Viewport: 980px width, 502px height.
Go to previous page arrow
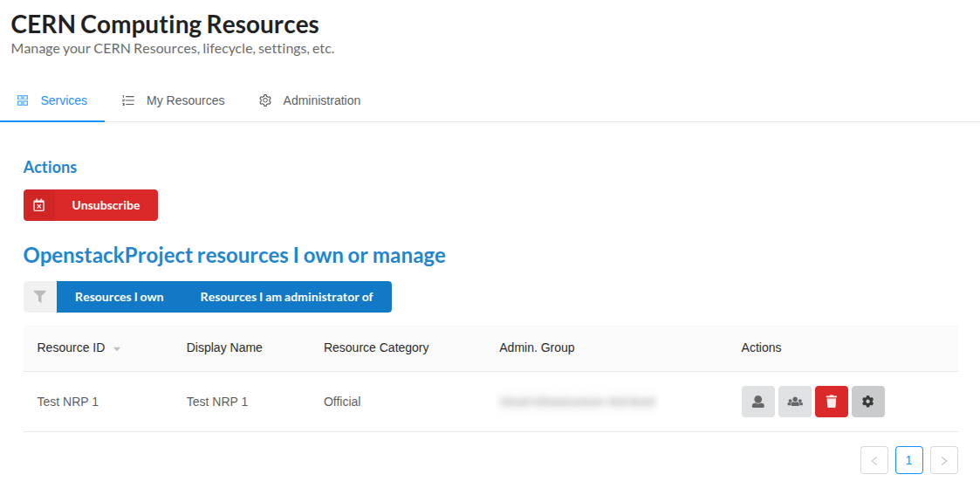click(x=874, y=460)
